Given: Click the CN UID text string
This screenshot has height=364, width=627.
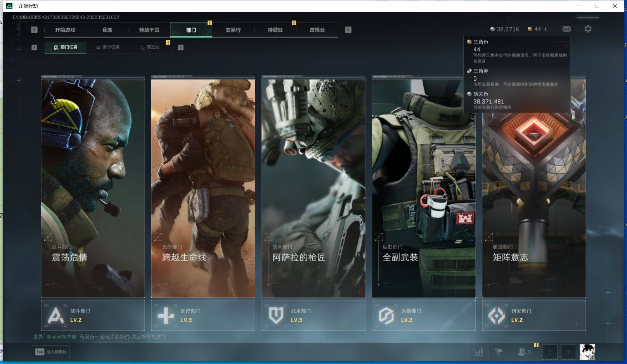Looking at the screenshot, I should [x=66, y=17].
